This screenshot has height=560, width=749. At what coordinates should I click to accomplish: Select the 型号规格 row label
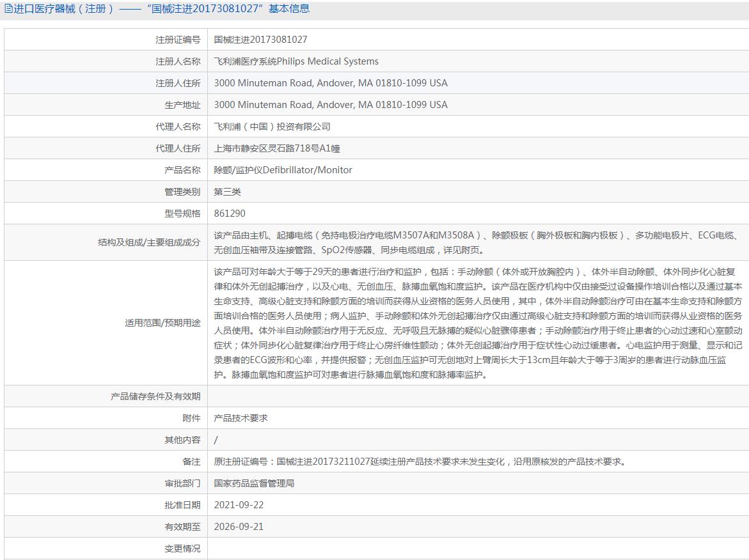coord(182,214)
